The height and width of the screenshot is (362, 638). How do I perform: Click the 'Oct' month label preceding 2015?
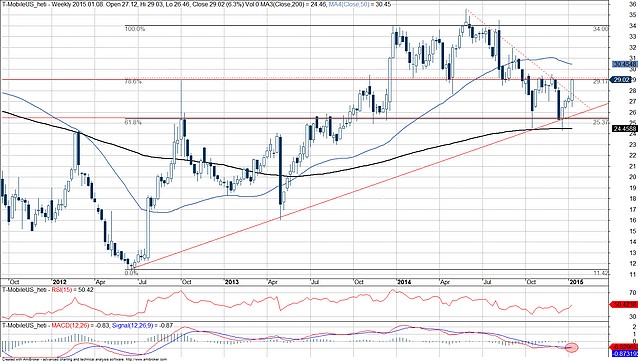(x=531, y=282)
